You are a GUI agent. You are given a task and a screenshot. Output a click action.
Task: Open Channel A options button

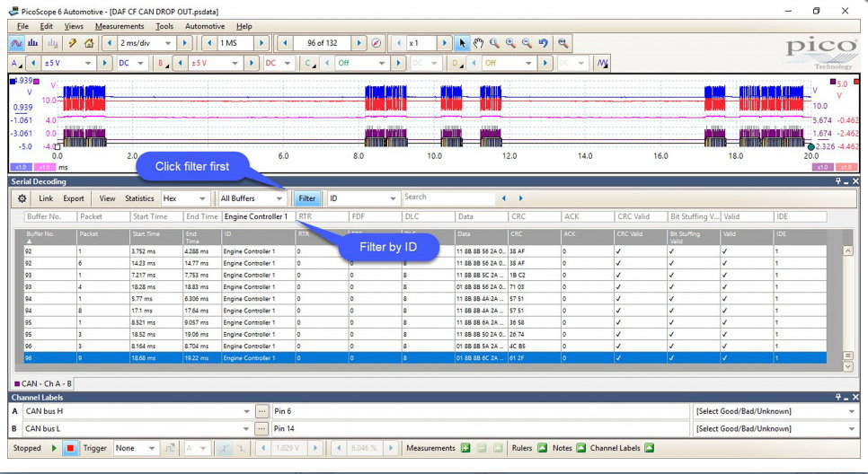pyautogui.click(x=16, y=63)
